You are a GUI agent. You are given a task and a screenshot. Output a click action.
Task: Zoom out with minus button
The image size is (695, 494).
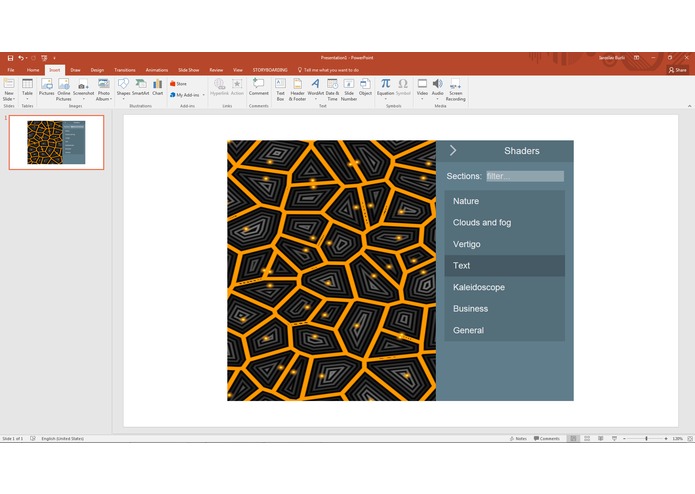pyautogui.click(x=625, y=439)
